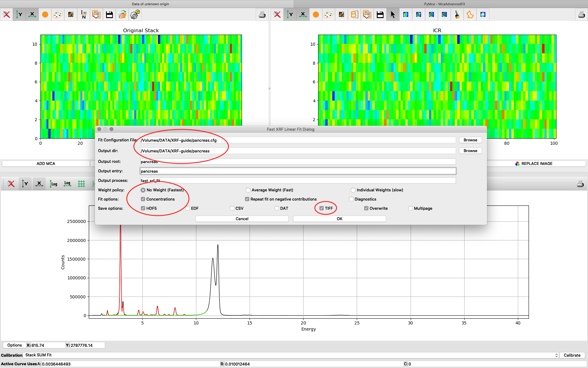This screenshot has height=368, width=588.
Task: Toggle the grid icon in spectrum toolbar
Action: click(81, 184)
